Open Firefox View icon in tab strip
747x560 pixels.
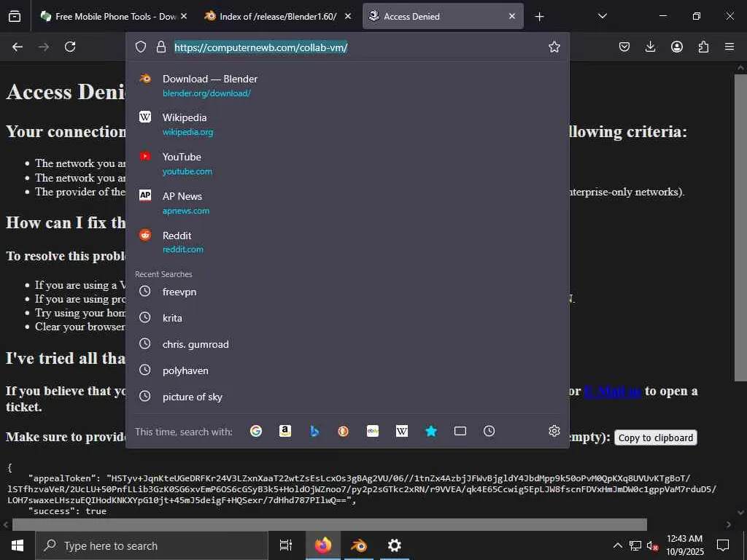click(15, 17)
